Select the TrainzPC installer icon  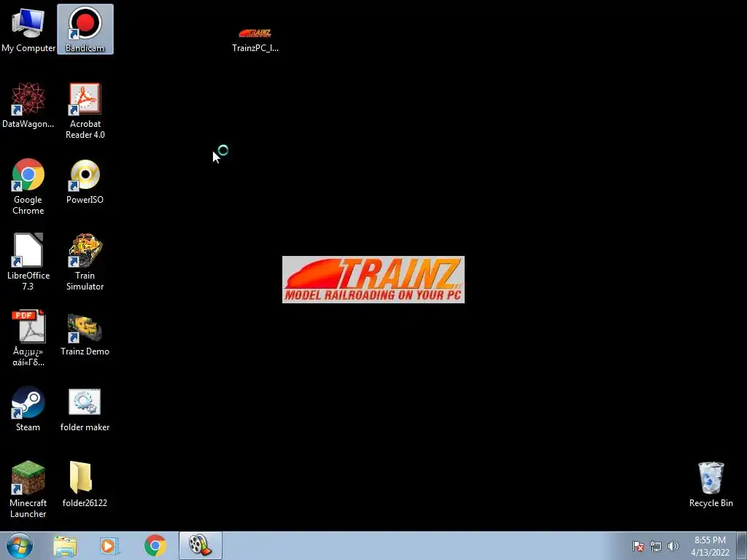coord(255,38)
